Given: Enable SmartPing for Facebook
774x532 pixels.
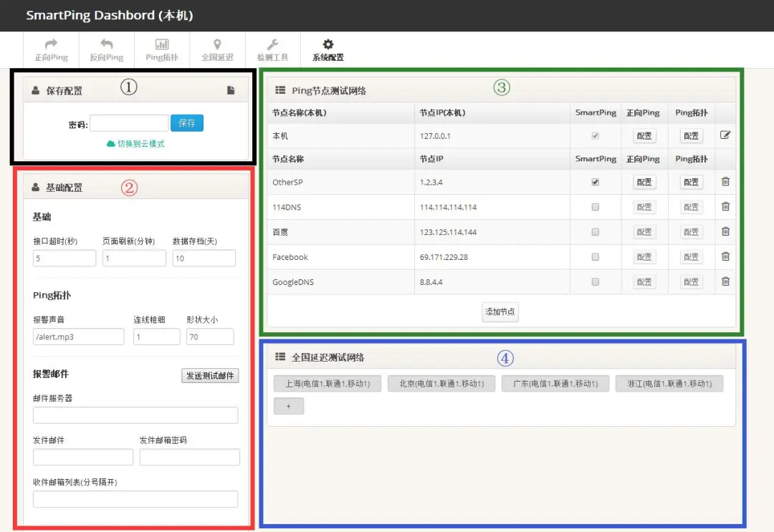Looking at the screenshot, I should [x=596, y=257].
